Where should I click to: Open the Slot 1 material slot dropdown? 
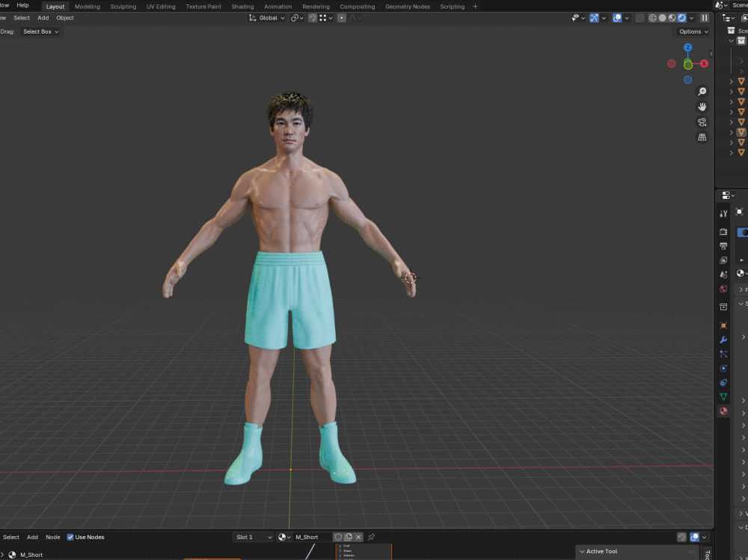pyautogui.click(x=254, y=537)
